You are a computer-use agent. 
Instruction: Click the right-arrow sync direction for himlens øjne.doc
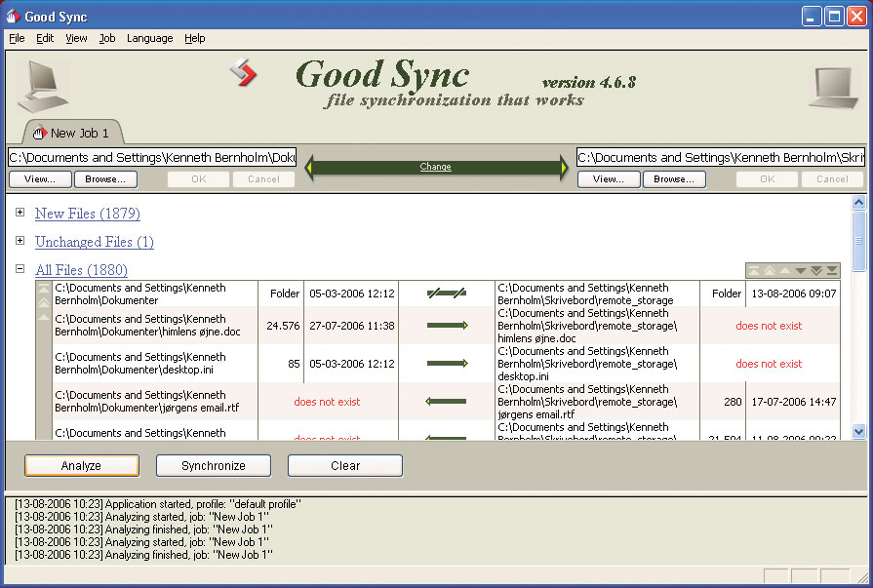(x=447, y=326)
